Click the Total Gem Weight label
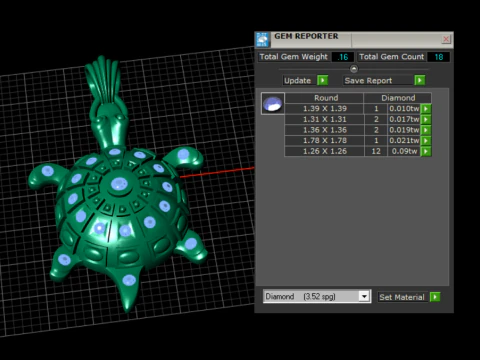This screenshot has width=480, height=360. (293, 57)
